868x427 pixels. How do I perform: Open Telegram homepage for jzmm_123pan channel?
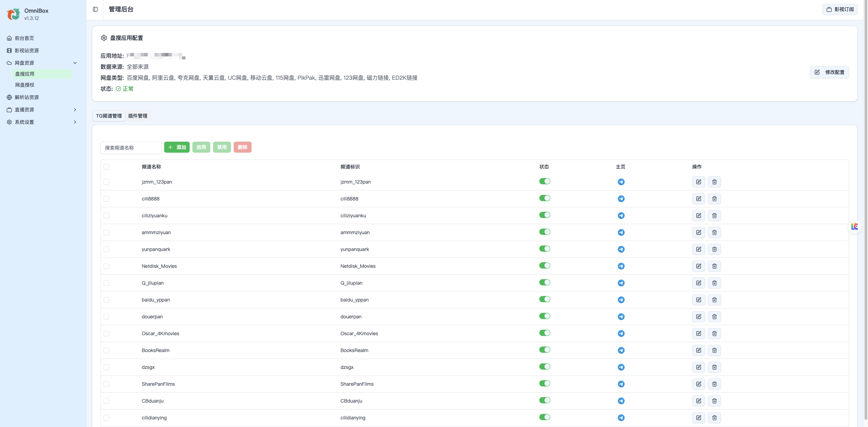pyautogui.click(x=621, y=182)
